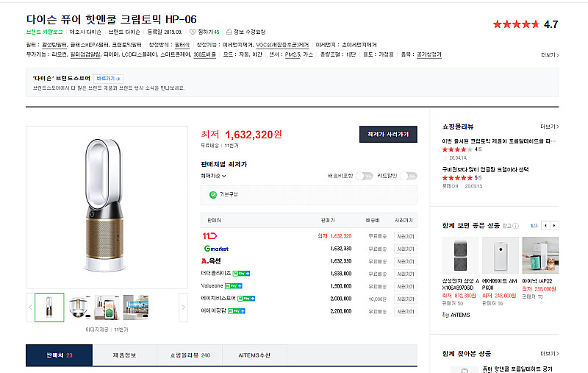Expand product specs with 더보기
The image size is (588, 373).
pyautogui.click(x=550, y=55)
